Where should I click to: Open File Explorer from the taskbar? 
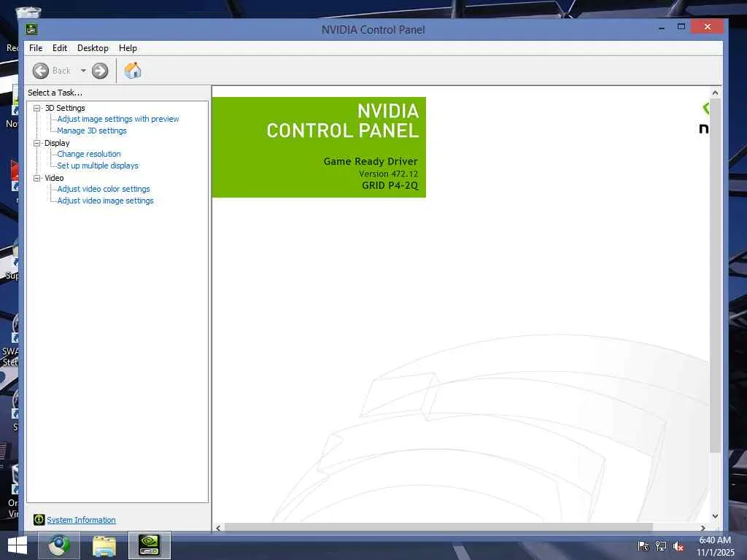click(x=104, y=545)
